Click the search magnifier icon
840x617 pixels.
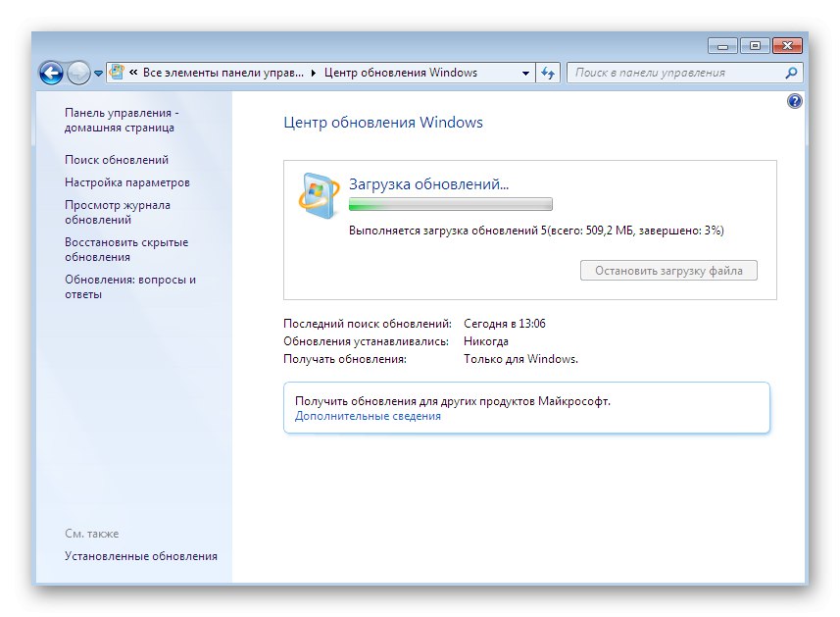pyautogui.click(x=790, y=72)
